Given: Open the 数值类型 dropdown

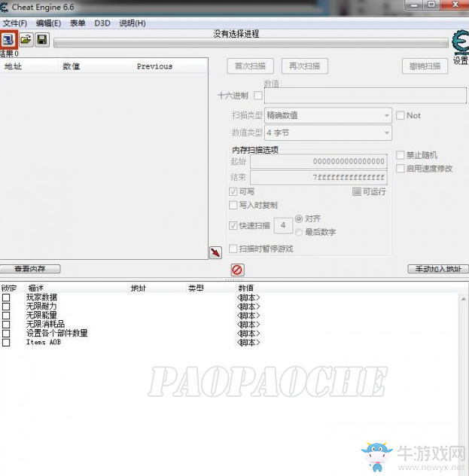Looking at the screenshot, I should (x=328, y=133).
